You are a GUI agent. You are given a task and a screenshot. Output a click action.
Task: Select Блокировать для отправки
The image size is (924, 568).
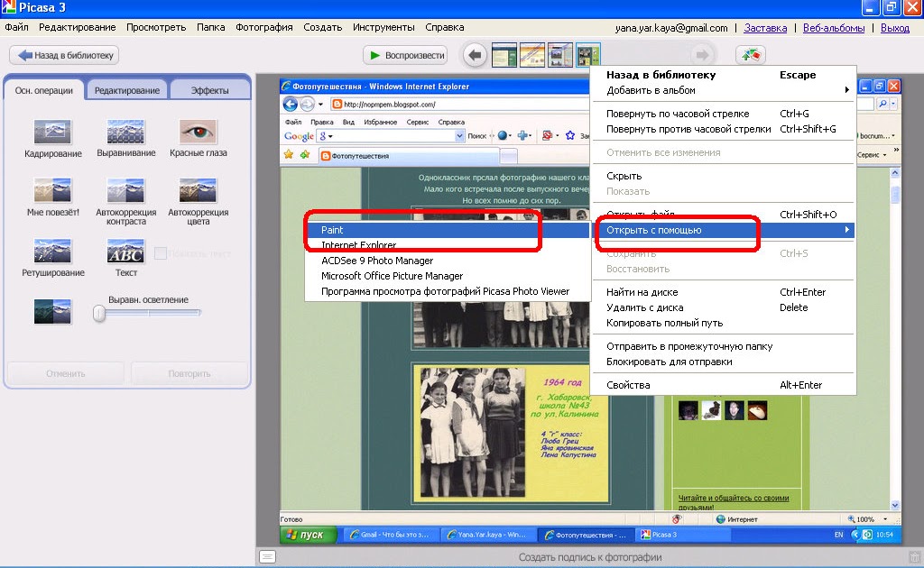point(723,362)
